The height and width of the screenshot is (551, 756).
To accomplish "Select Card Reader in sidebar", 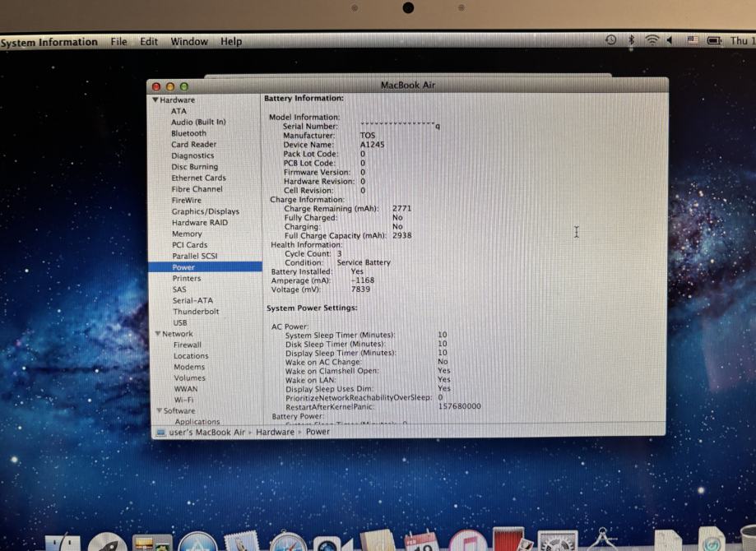I will click(194, 144).
